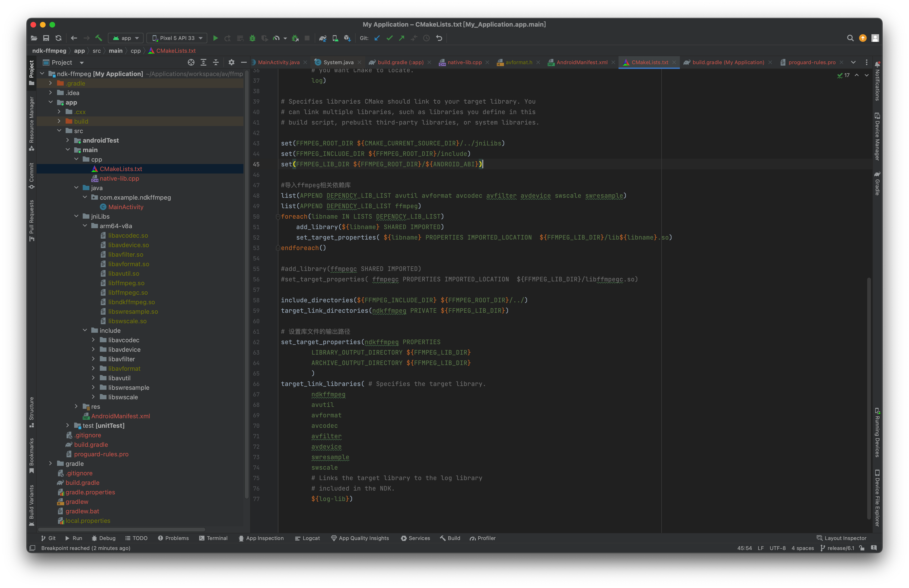Switch to the AndroidManifest.xml tab

click(582, 62)
